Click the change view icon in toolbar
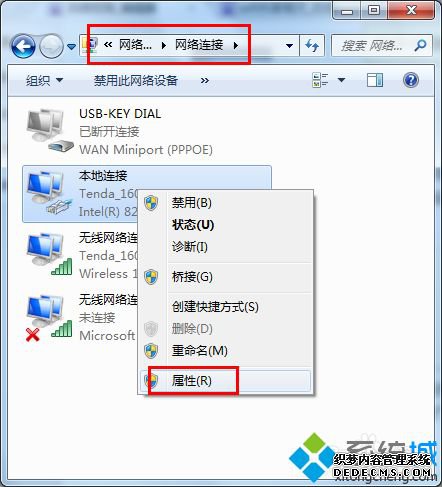Image resolution: width=442 pixels, height=487 pixels. click(x=320, y=80)
